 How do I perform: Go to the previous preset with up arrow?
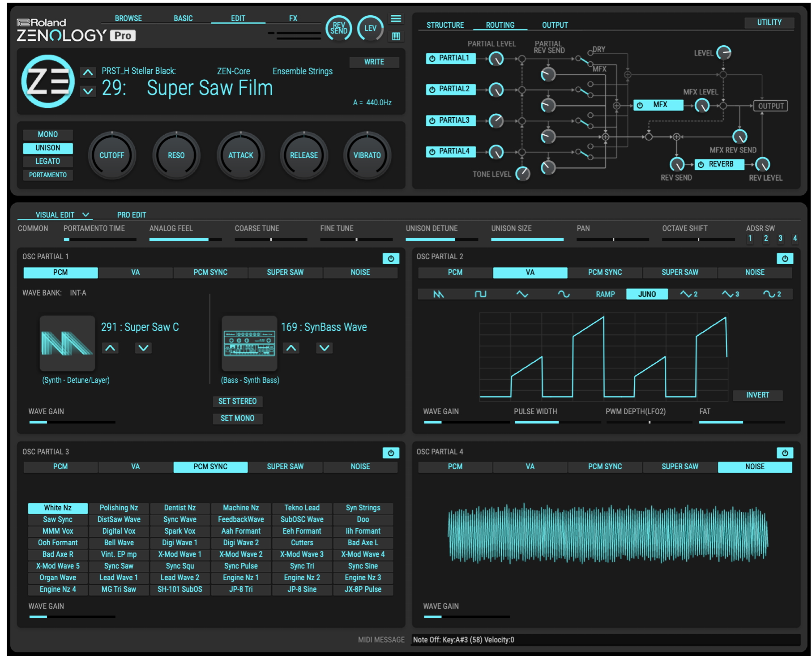(x=88, y=73)
